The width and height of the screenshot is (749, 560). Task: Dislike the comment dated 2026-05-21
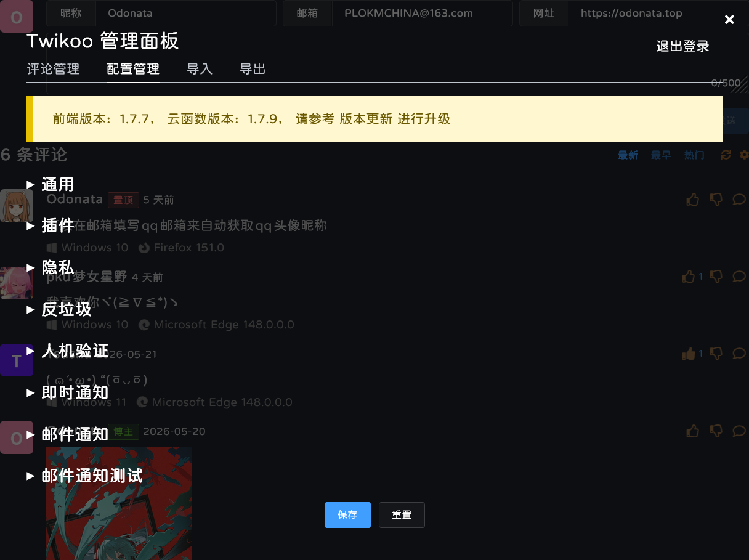[x=716, y=354]
